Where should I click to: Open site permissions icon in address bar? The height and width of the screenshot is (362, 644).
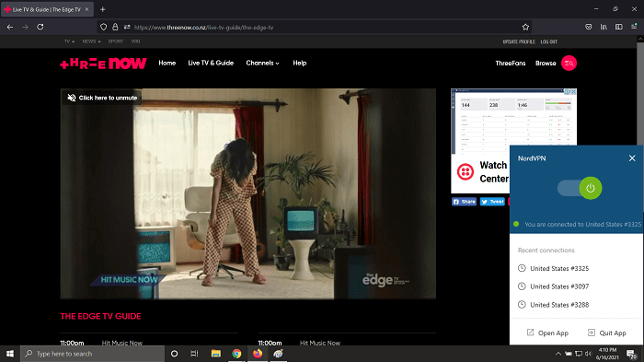127,27
